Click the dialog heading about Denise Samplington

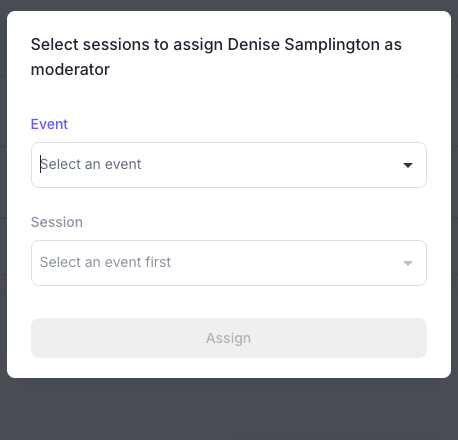(x=216, y=57)
